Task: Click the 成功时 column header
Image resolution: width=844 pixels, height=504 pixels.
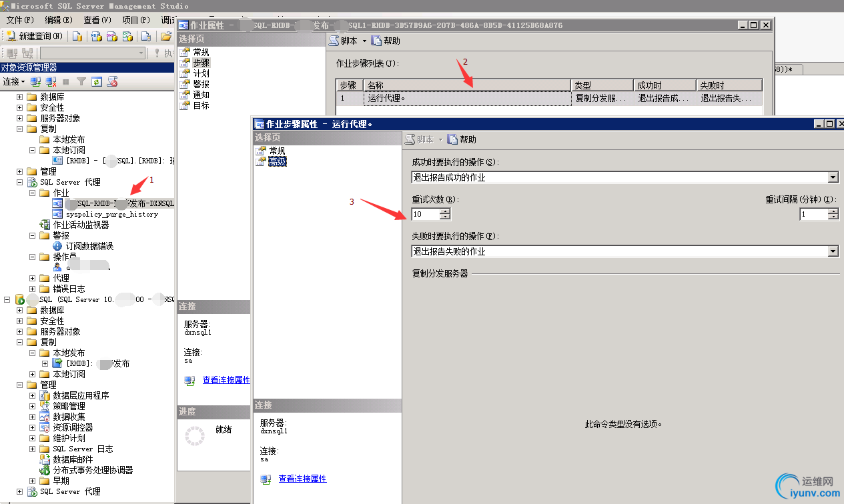Action: [x=665, y=85]
